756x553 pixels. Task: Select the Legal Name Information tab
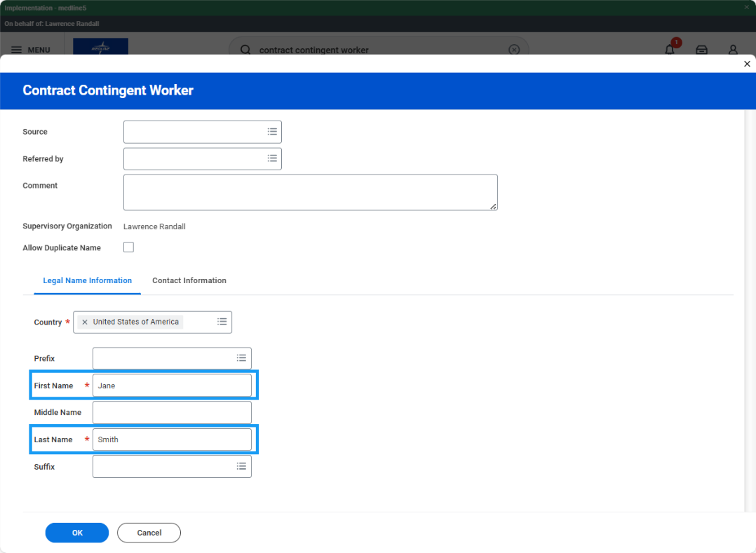point(87,280)
